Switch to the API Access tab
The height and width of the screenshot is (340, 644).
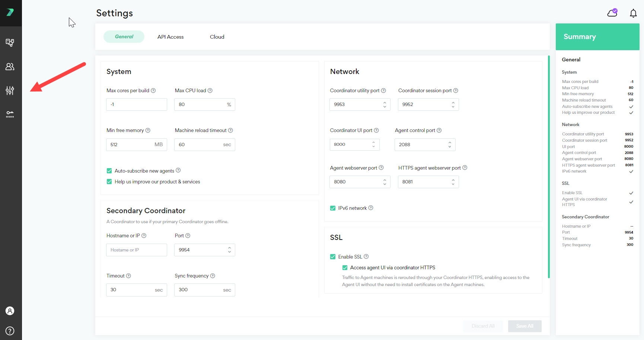pyautogui.click(x=170, y=37)
